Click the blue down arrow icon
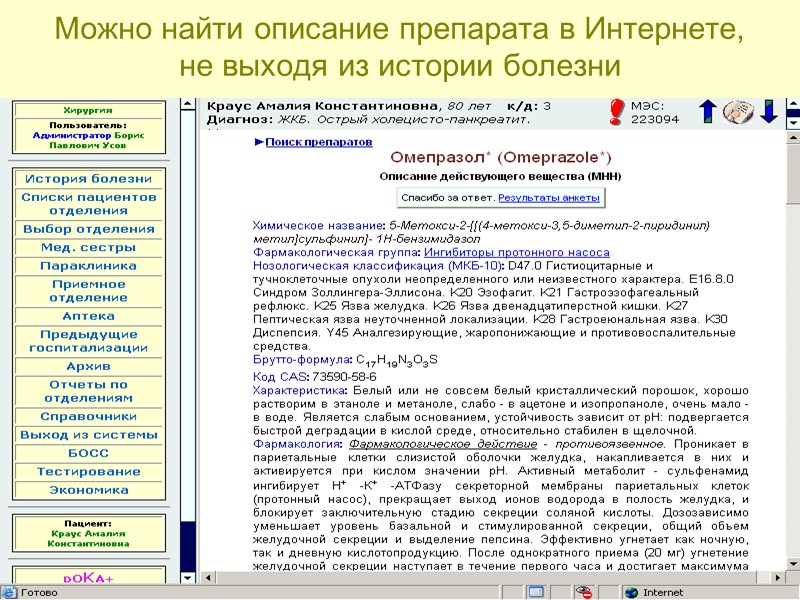The width and height of the screenshot is (800, 600). point(769,111)
